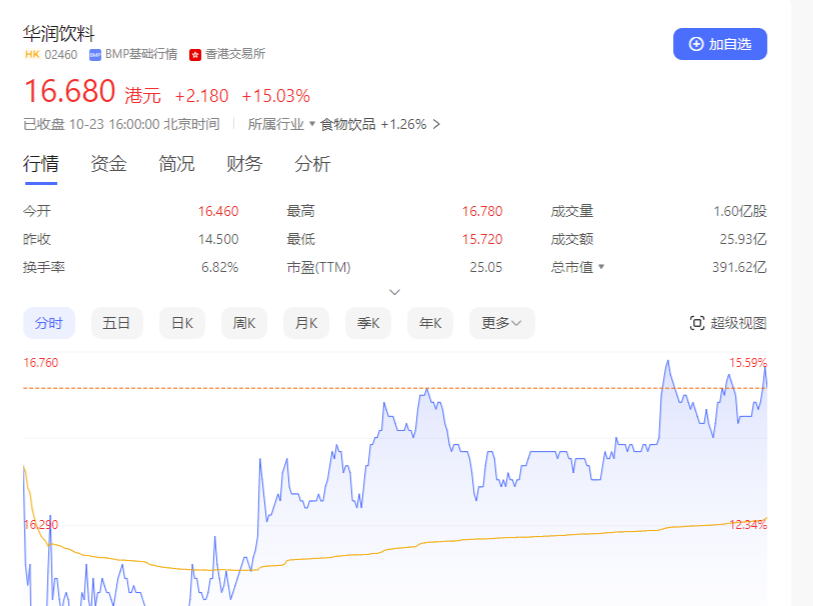Click the BMP基础行情 label
The image size is (813, 606).
(x=141, y=54)
